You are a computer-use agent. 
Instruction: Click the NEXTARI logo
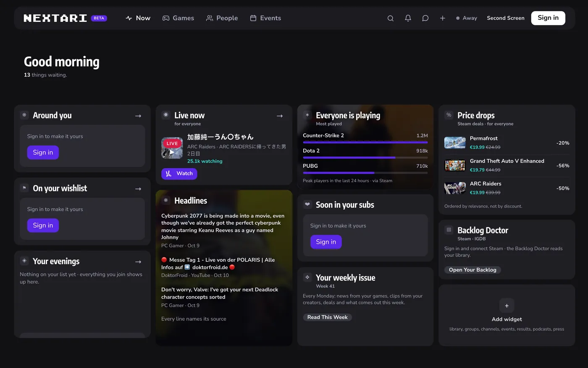(55, 18)
